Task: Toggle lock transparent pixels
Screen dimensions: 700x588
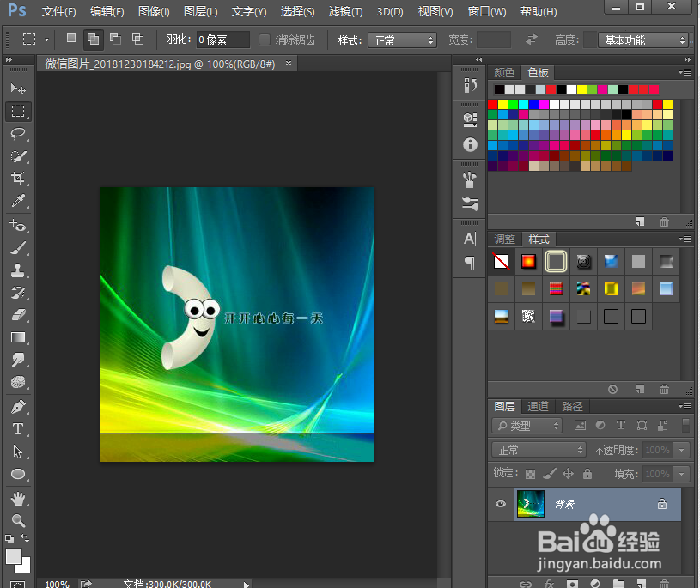Action: tap(530, 474)
